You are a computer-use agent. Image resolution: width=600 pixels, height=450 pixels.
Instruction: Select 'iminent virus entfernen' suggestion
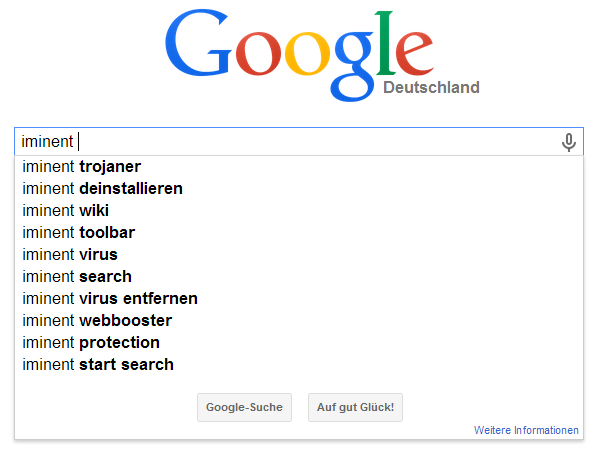coord(299,298)
